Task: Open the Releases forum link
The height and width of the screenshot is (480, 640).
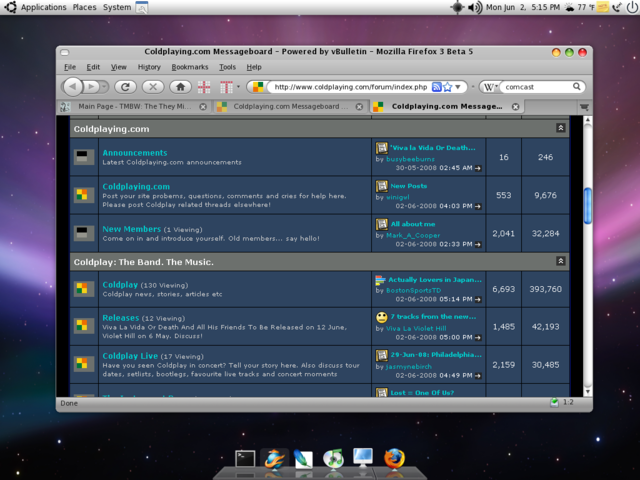Action: [x=121, y=318]
